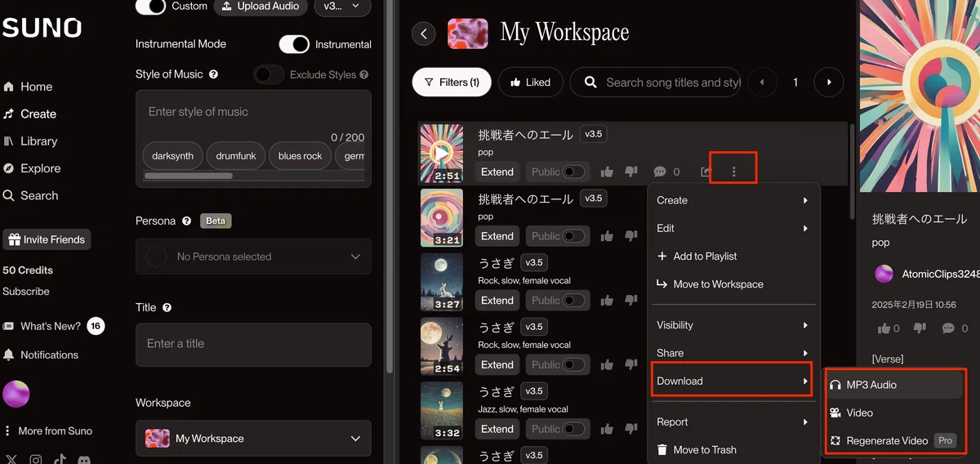Like the 3:32 Jazz うさぎ song
This screenshot has width=980, height=464.
(x=607, y=429)
